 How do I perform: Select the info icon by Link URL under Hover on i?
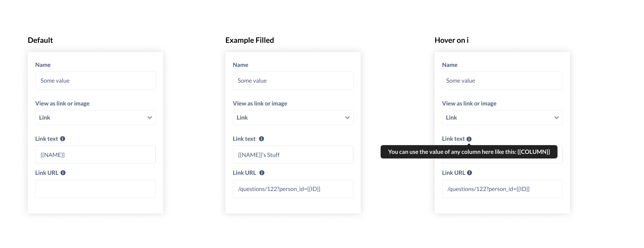tap(470, 172)
